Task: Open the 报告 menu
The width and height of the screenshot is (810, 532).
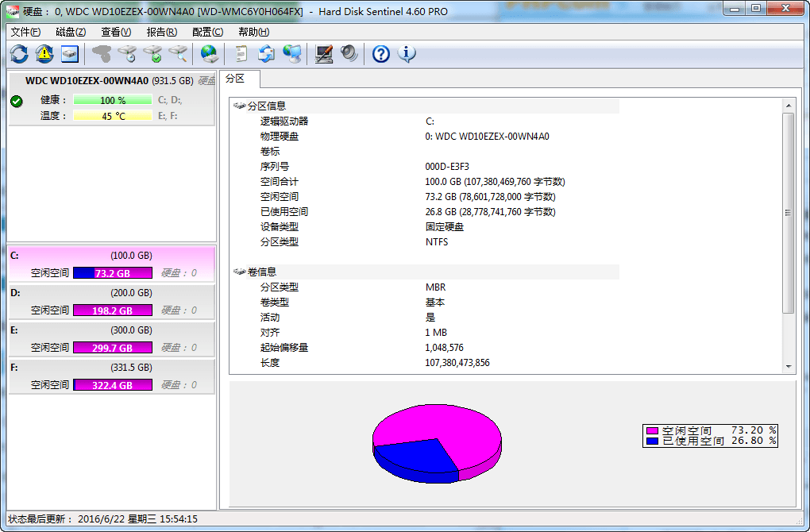Action: click(x=162, y=32)
